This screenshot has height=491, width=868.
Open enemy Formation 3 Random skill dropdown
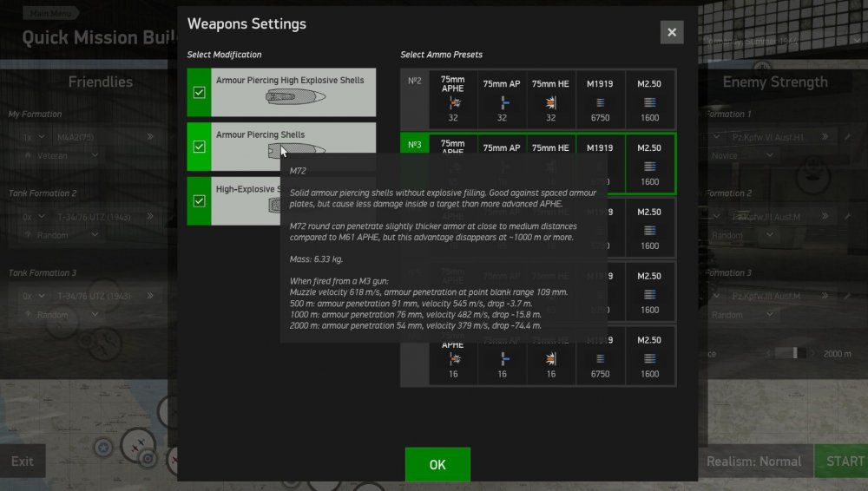coord(742,314)
